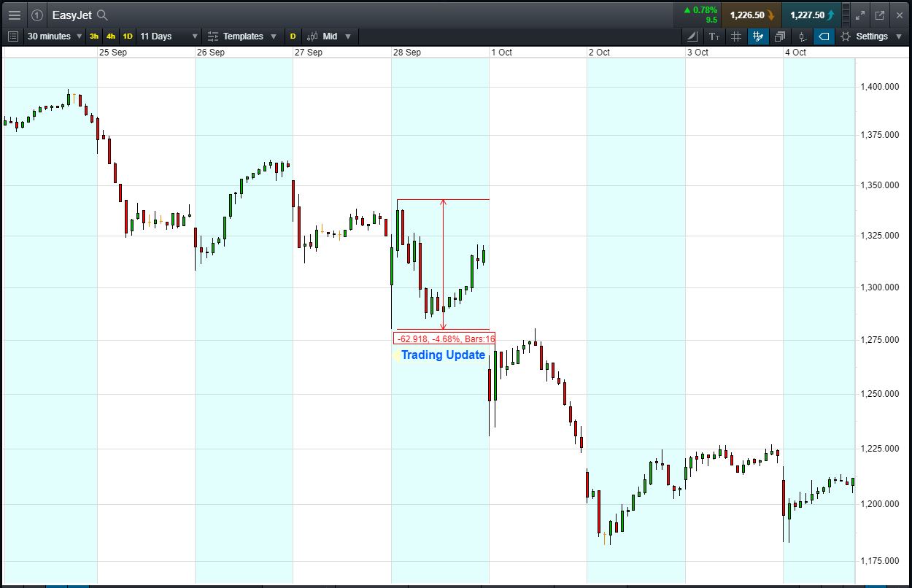Toggle the drawing tools grid-pencil icon
The width and height of the screenshot is (912, 588).
click(x=758, y=36)
